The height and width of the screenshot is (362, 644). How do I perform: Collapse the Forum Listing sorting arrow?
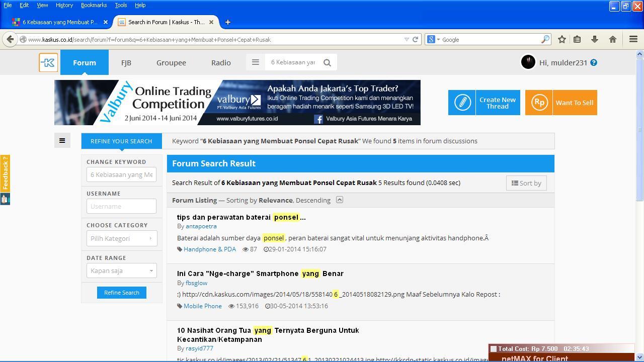point(340,200)
